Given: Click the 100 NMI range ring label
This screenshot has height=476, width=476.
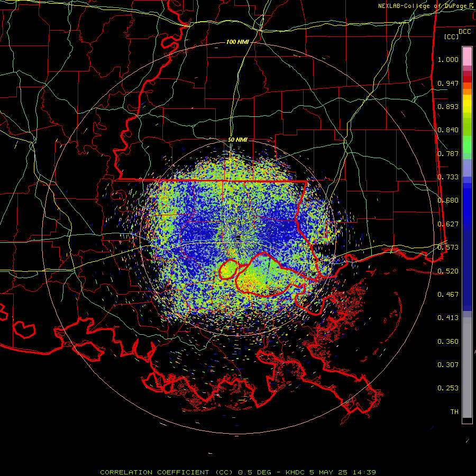Looking at the screenshot, I should point(237,42).
